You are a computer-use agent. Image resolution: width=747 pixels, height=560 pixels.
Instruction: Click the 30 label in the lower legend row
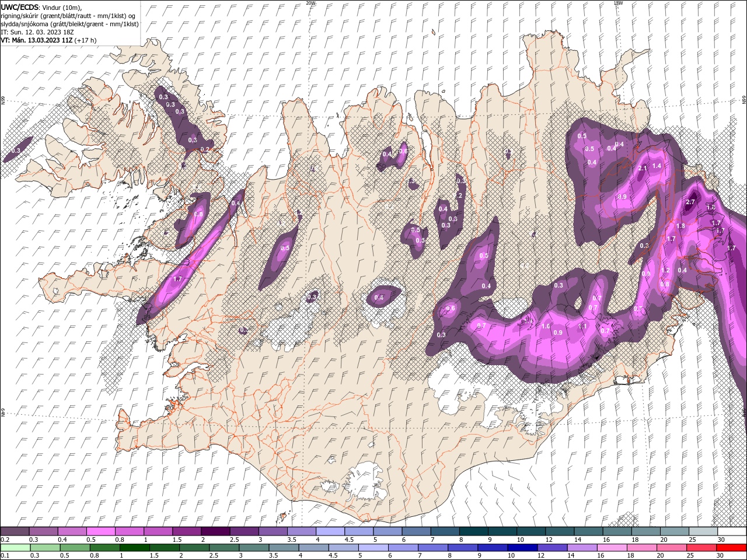pos(720,555)
